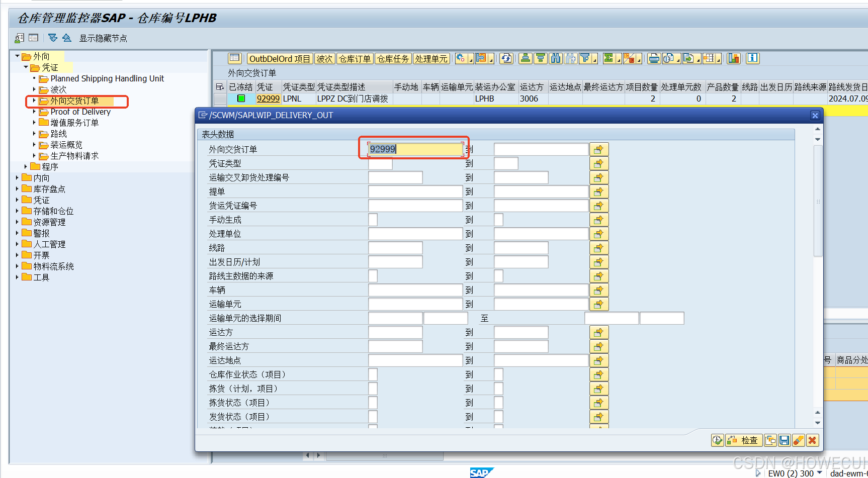The image size is (868, 478).
Task: Click the 检查 check button
Action: 744,440
